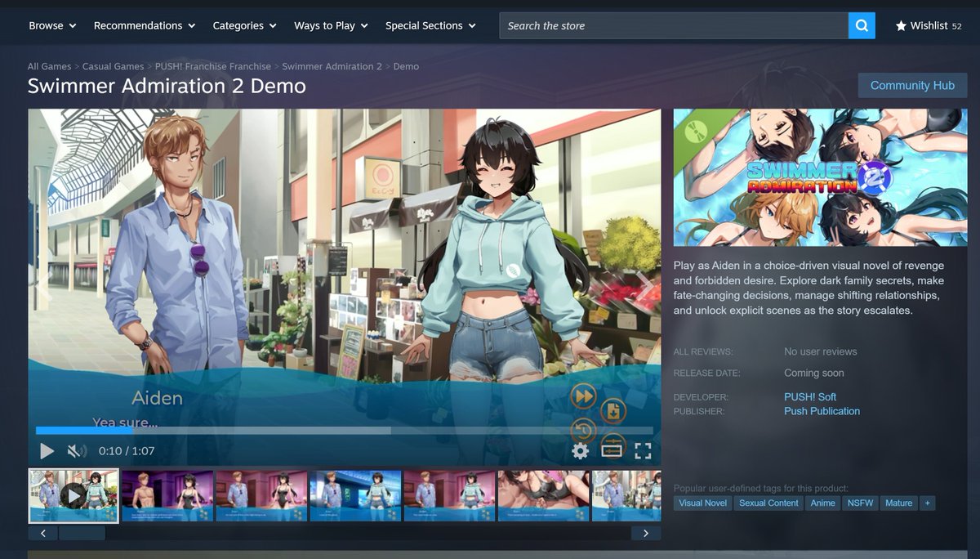Click the game capsule header image
Screen dimensions: 980x559
(820, 177)
